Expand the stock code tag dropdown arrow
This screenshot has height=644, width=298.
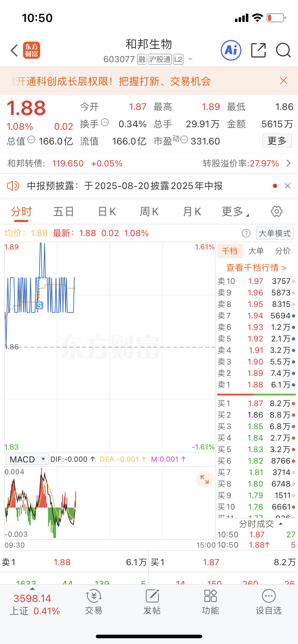[190, 59]
